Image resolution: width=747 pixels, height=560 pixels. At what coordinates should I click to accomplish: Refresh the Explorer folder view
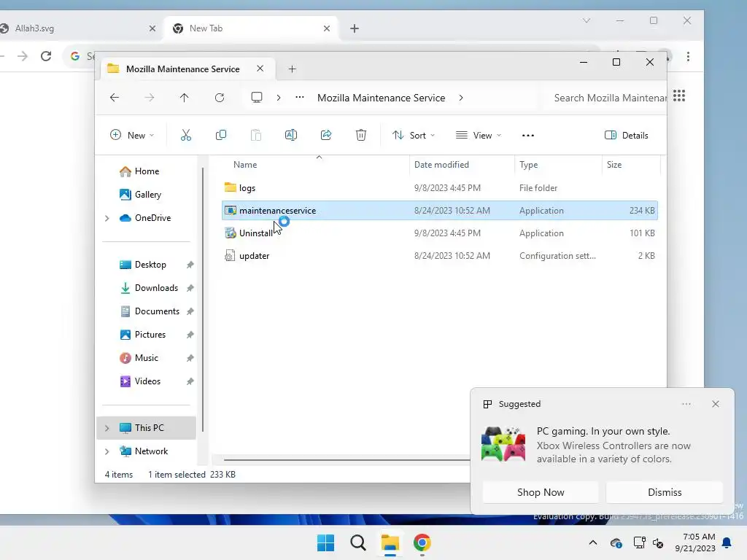point(219,98)
